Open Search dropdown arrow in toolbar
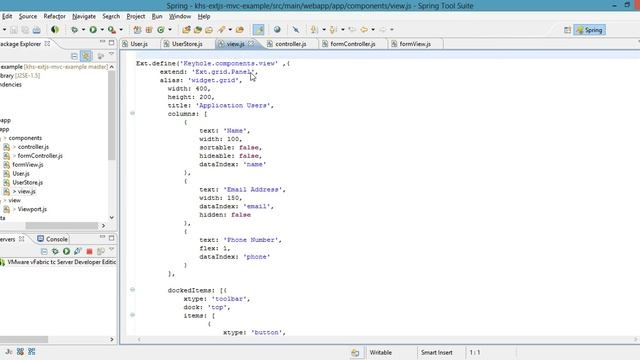 230,30
